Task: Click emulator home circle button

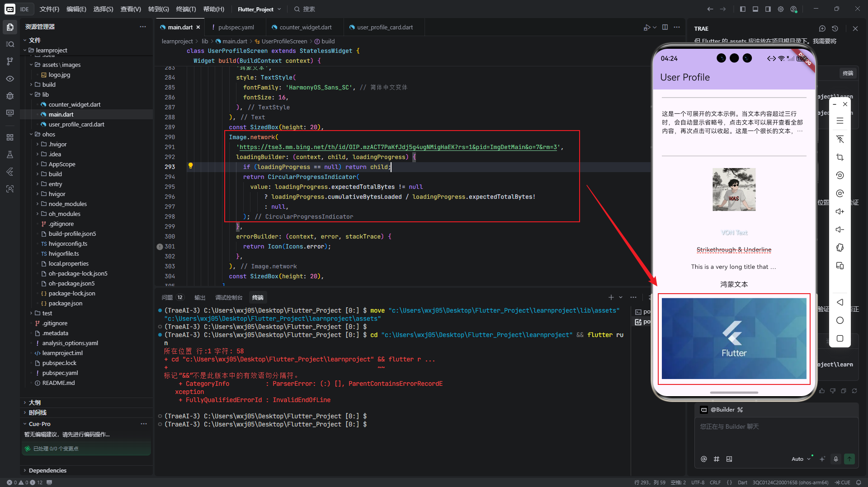Action: pos(840,320)
